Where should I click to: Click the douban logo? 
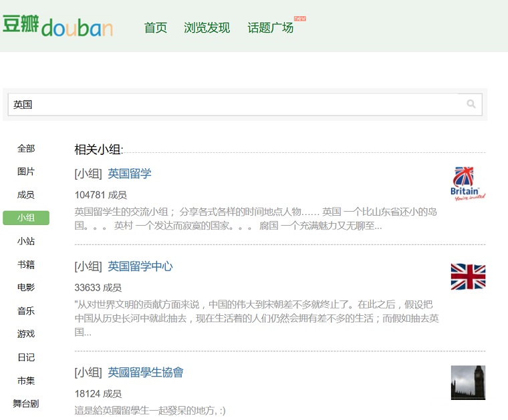click(58, 26)
